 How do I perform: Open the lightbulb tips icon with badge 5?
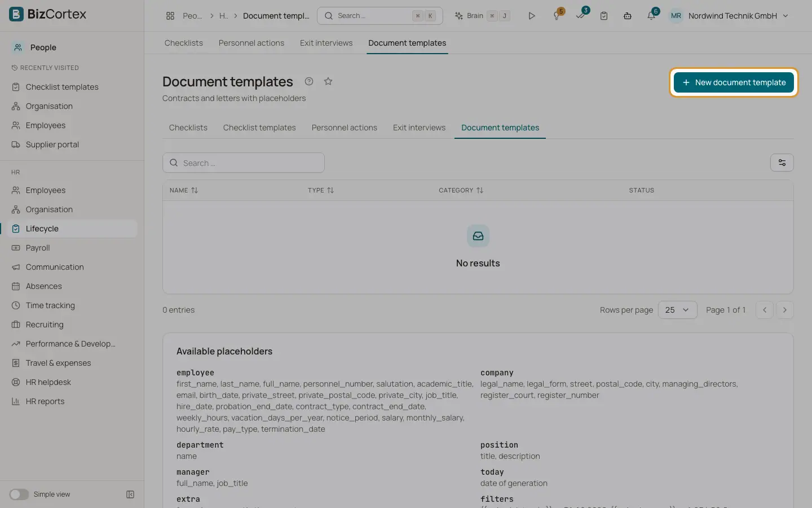557,16
